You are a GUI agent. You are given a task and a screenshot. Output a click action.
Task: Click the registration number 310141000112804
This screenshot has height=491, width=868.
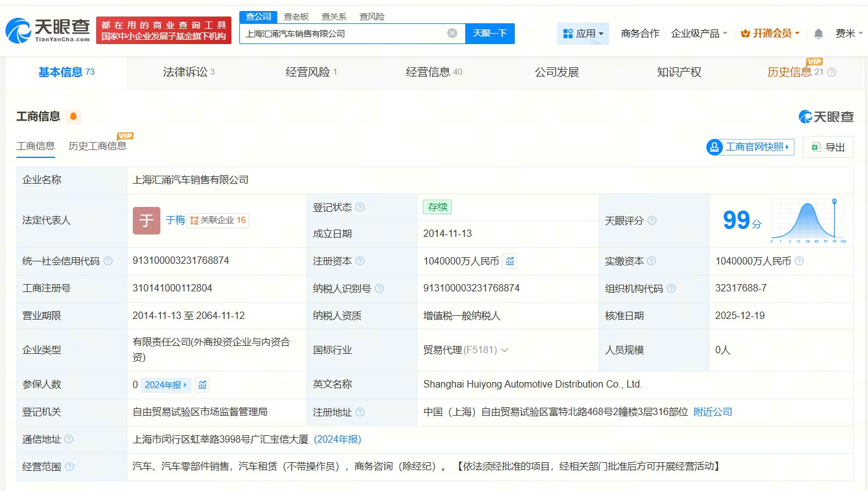click(x=173, y=288)
